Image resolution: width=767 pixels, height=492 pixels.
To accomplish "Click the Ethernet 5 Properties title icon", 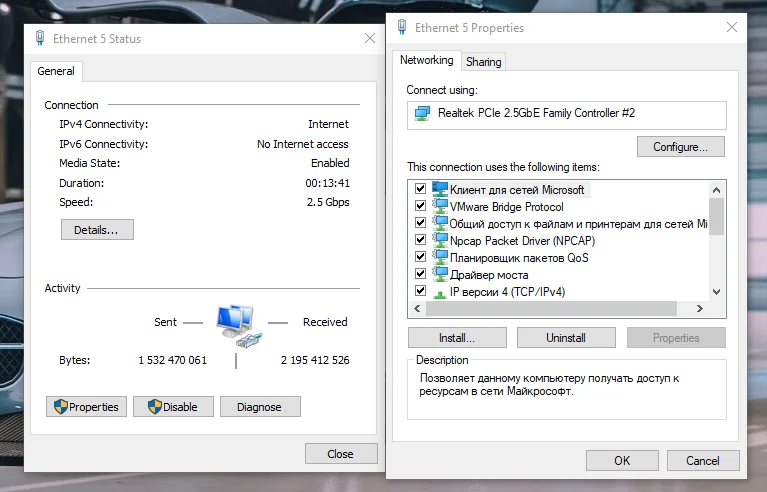I will pos(402,27).
